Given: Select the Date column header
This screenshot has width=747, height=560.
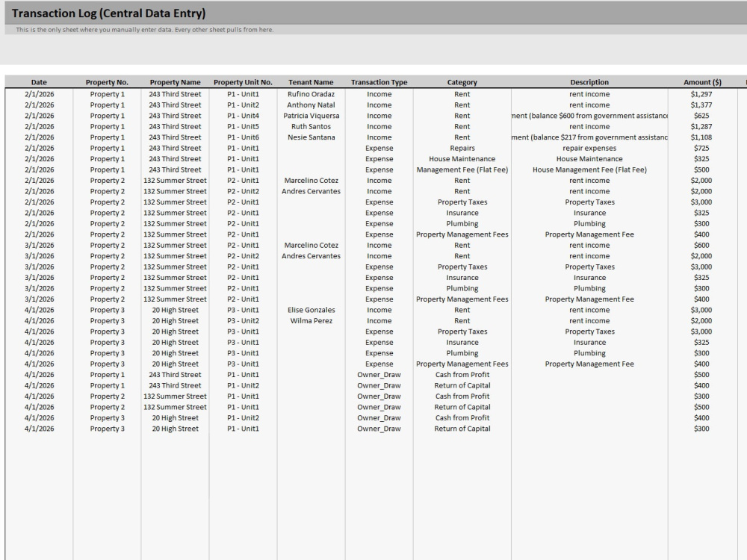Looking at the screenshot, I should point(39,82).
